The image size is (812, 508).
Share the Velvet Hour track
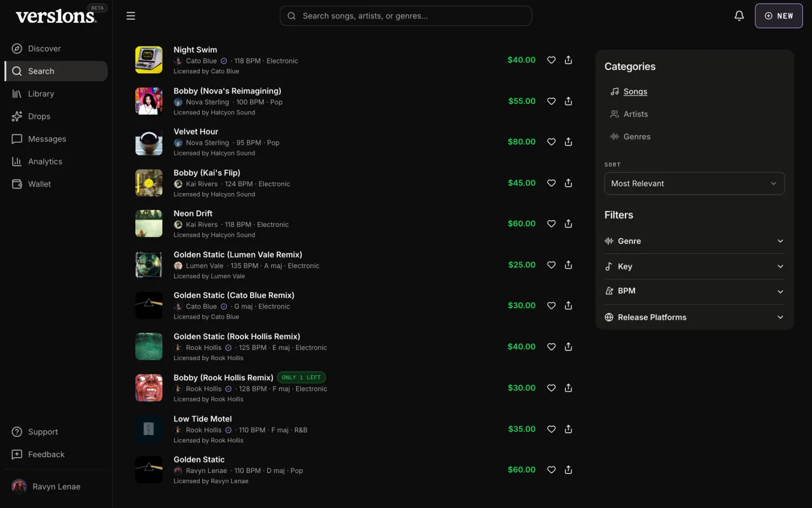click(568, 142)
